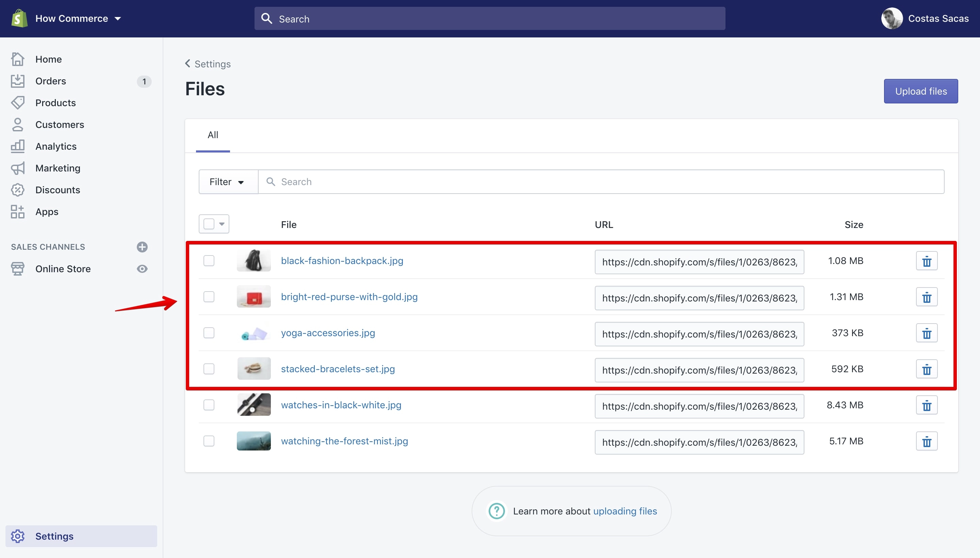This screenshot has height=558, width=980.
Task: Click Costas Sacas profile avatar
Action: tap(892, 18)
